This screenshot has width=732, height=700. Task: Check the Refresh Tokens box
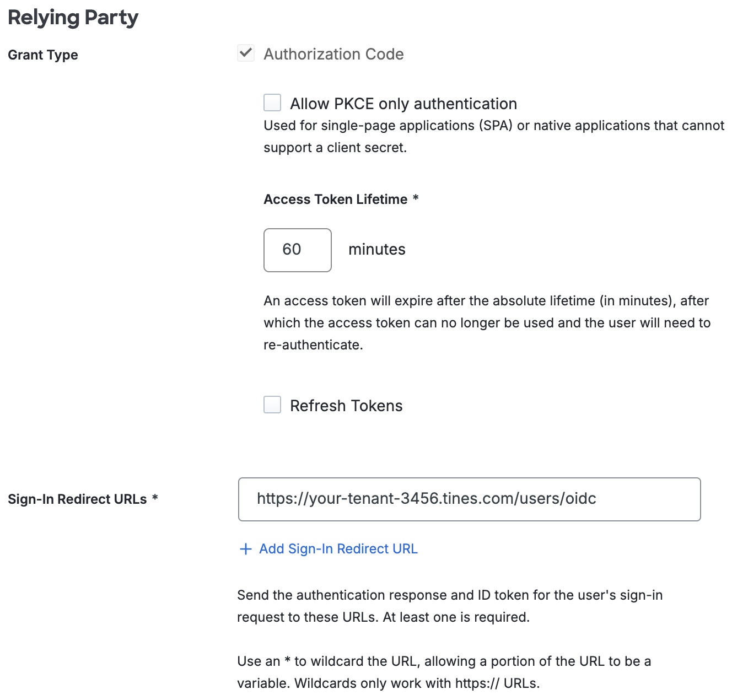(x=272, y=405)
